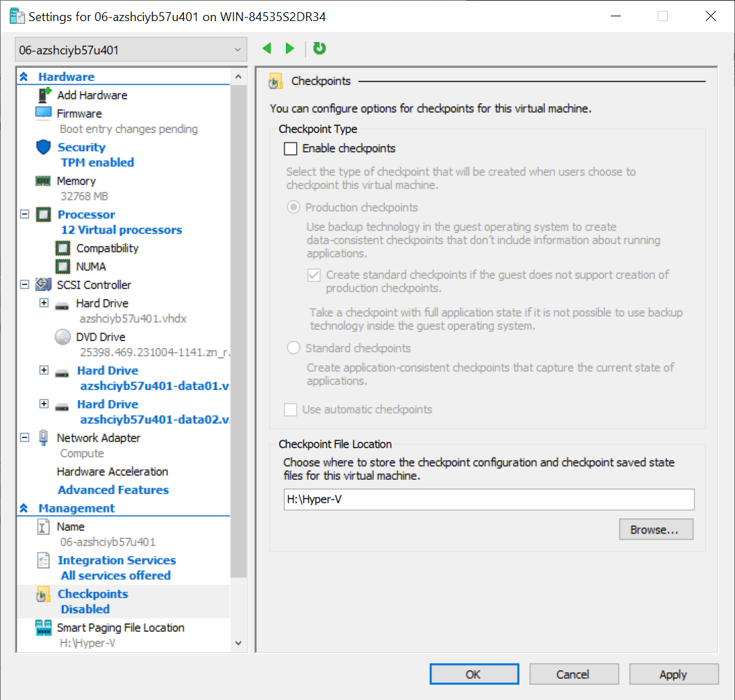Click the Processor chip icon
Screen dimensions: 735x700
click(x=43, y=215)
